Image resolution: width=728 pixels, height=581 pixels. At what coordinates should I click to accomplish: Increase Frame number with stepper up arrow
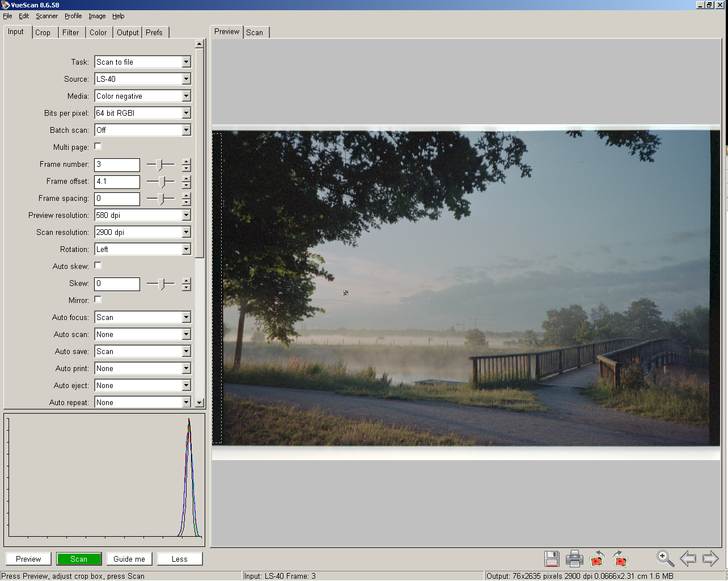(x=187, y=162)
